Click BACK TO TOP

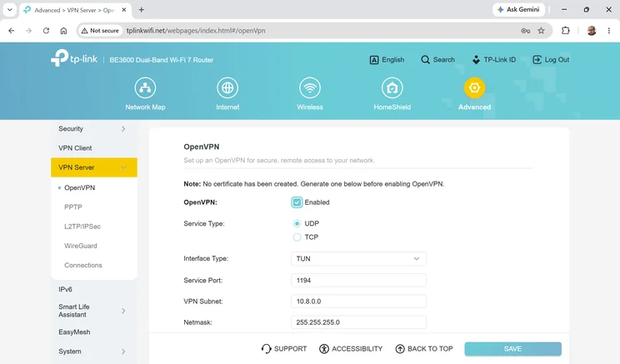424,348
